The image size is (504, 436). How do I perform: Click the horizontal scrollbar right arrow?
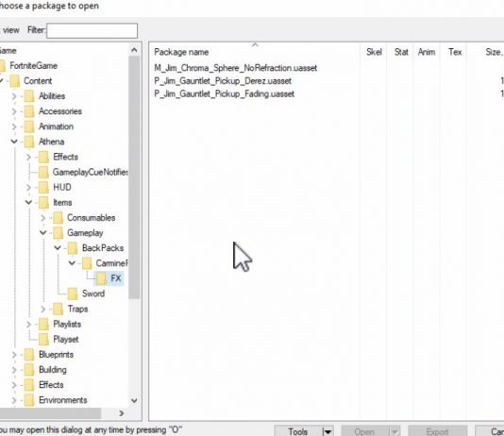pyautogui.click(x=121, y=413)
